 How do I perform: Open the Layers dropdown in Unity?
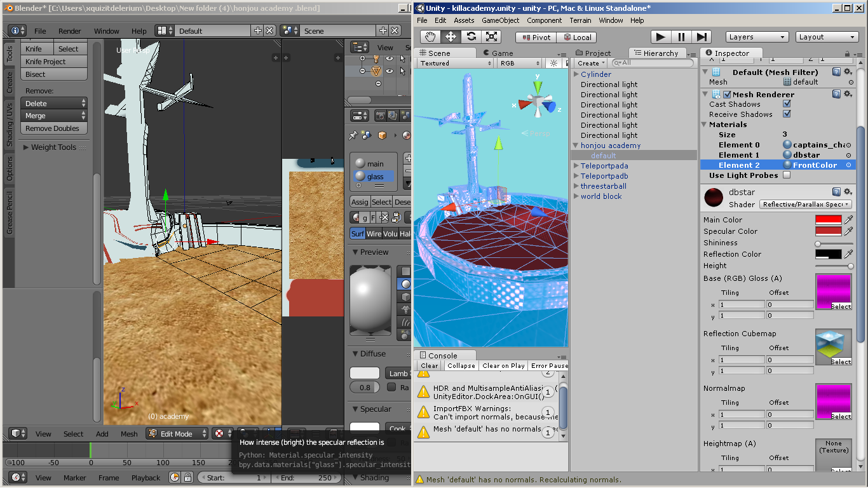(757, 37)
